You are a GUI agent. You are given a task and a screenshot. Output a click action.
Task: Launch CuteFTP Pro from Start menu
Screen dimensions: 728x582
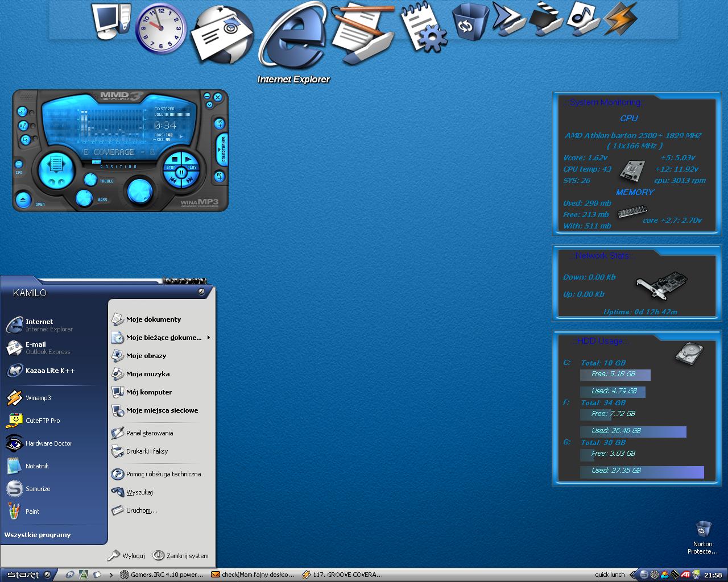tap(55, 421)
